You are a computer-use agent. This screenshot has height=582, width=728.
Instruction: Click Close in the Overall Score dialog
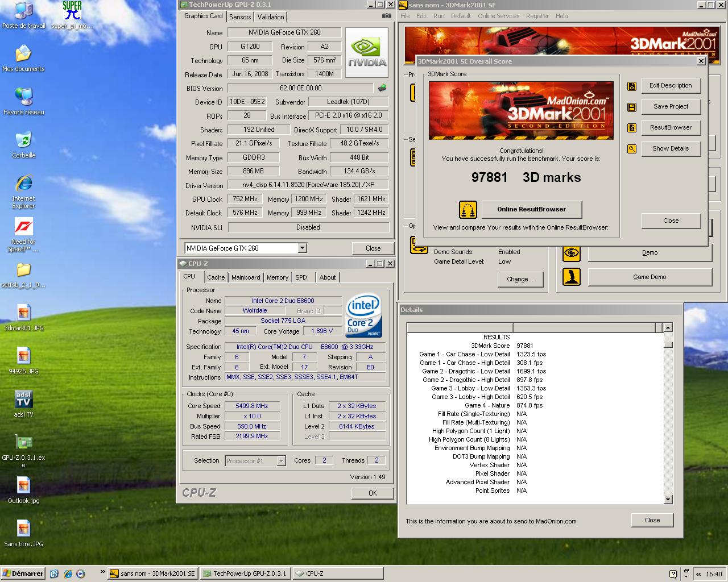671,221
